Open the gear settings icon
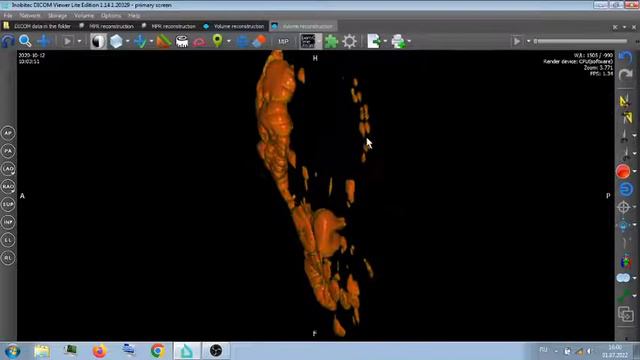This screenshot has height=360, width=640. (x=349, y=41)
